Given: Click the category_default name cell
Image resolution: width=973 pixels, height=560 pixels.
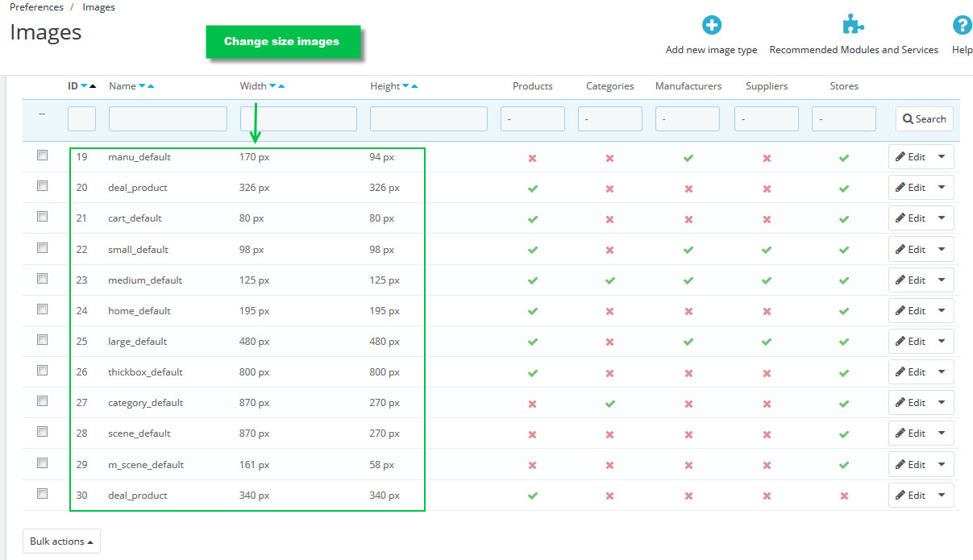Looking at the screenshot, I should point(146,403).
